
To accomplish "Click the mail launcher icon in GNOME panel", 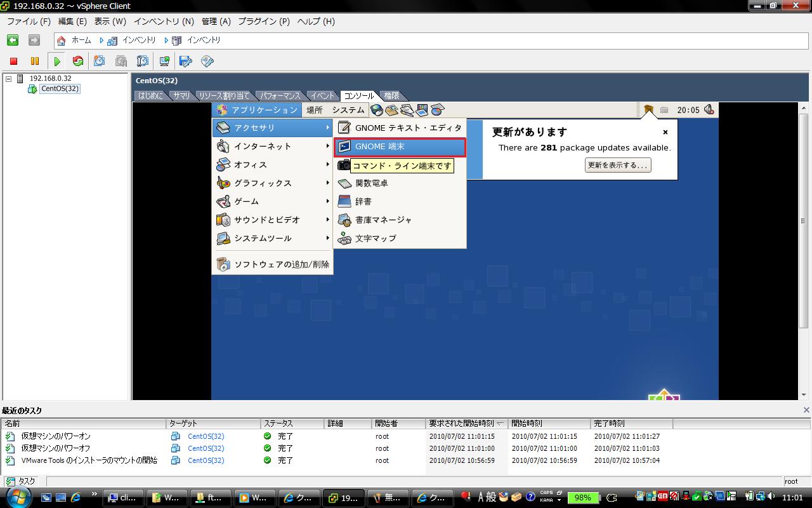I will 392,110.
